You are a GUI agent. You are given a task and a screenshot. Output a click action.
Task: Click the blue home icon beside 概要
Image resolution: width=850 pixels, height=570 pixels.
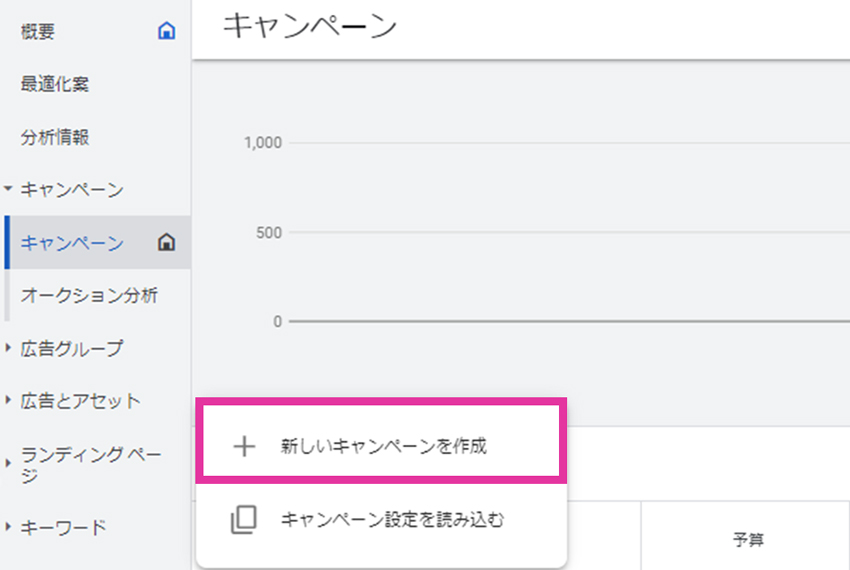[166, 31]
